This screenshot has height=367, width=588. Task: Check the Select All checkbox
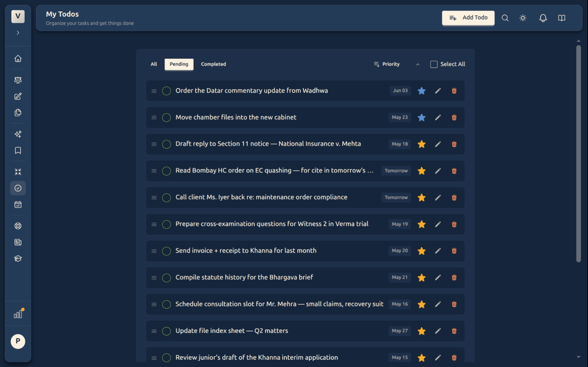434,64
